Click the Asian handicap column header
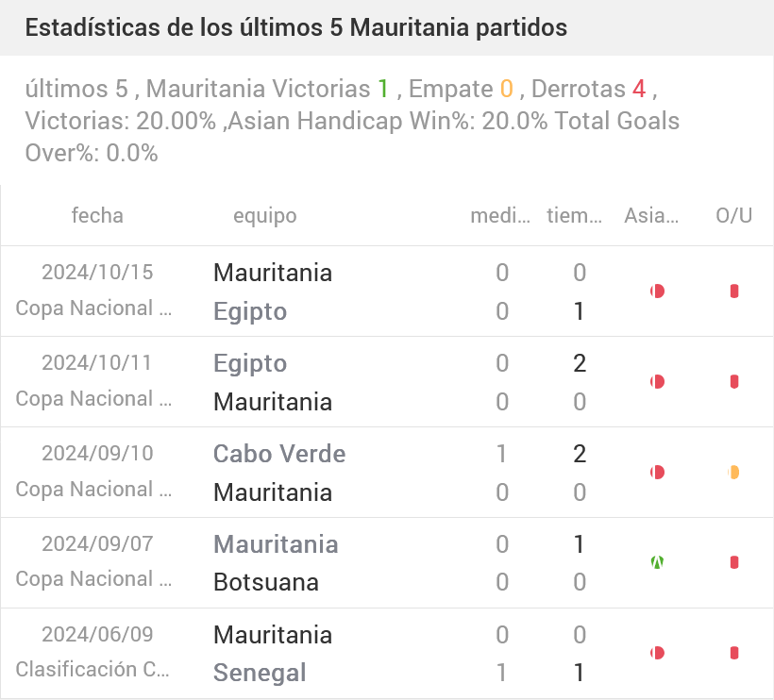The image size is (774, 700). [x=651, y=216]
